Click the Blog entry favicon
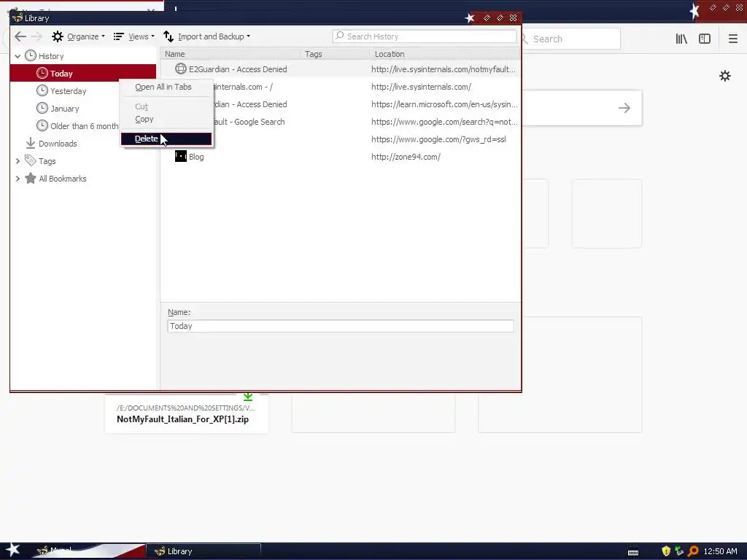 (x=181, y=156)
